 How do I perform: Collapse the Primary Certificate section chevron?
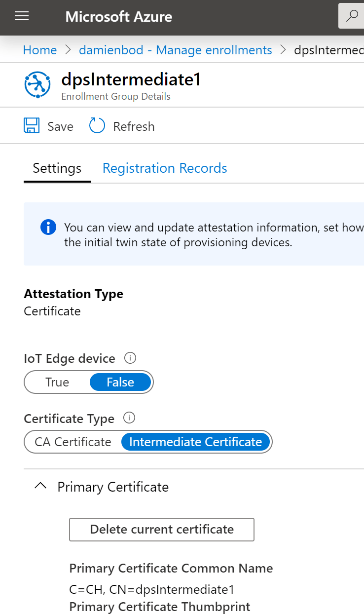pos(40,487)
